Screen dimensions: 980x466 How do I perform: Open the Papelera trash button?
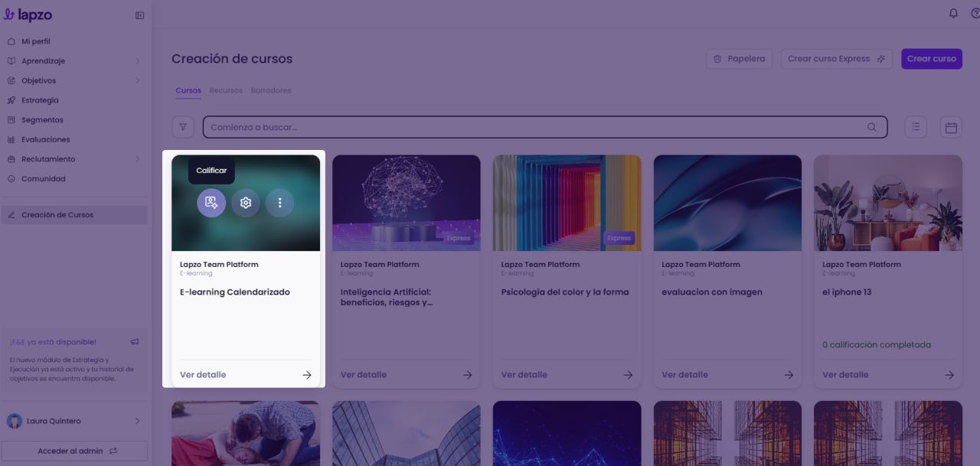point(739,59)
